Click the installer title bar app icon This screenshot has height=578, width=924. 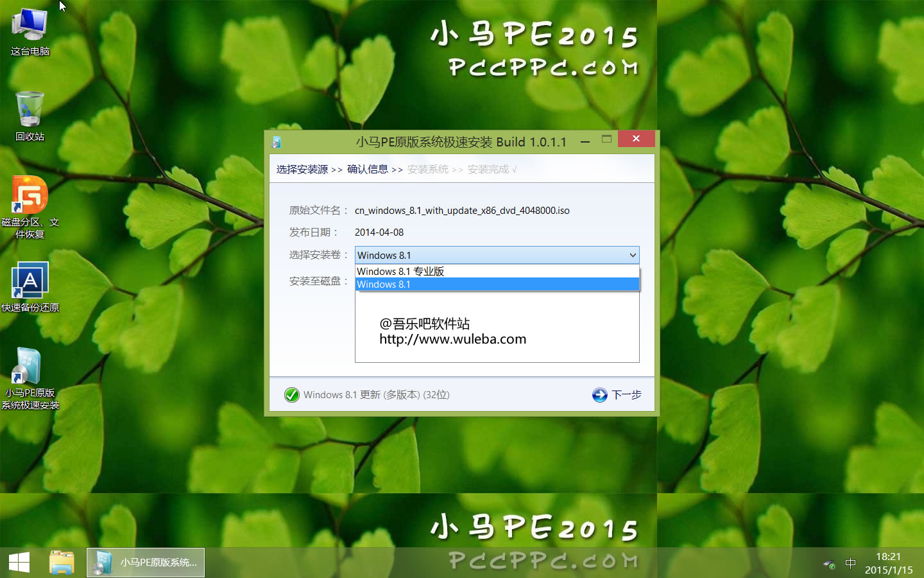point(277,142)
